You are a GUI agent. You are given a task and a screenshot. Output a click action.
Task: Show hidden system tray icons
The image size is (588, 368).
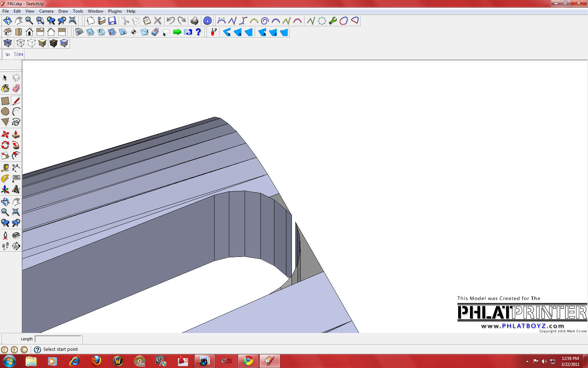(527, 361)
